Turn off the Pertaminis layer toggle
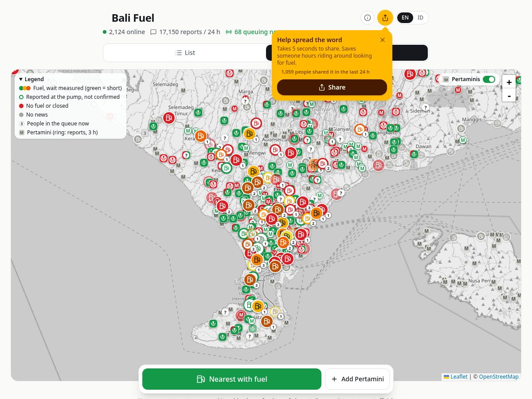Image resolution: width=532 pixels, height=399 pixels. pos(489,79)
